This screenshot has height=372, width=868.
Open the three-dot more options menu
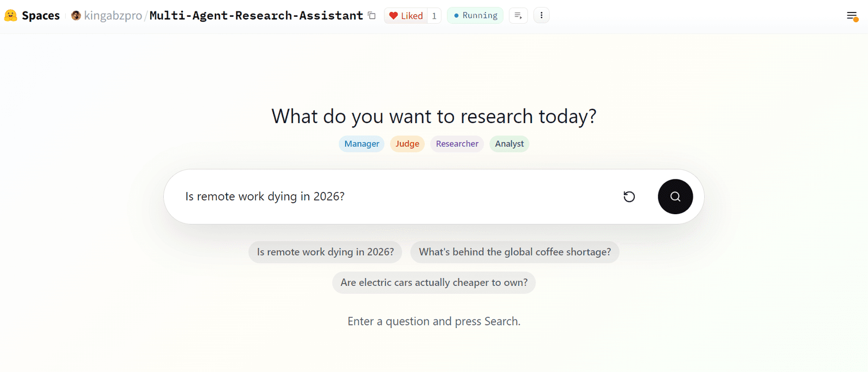[541, 16]
